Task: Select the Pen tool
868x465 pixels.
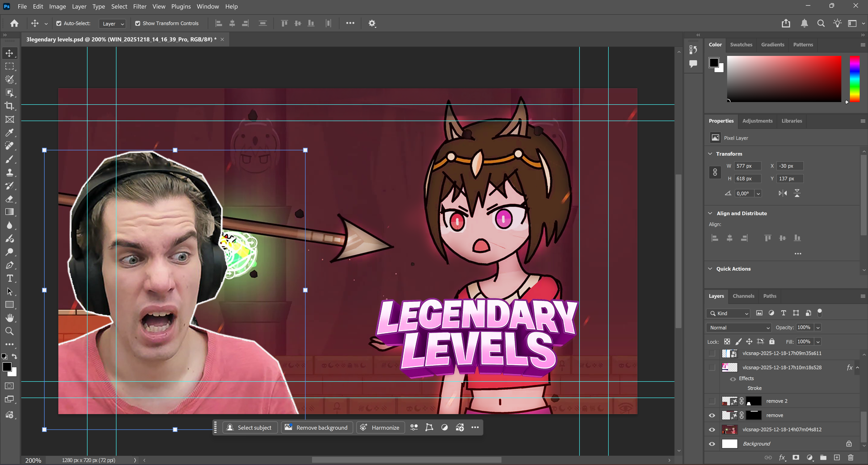Action: point(9,265)
